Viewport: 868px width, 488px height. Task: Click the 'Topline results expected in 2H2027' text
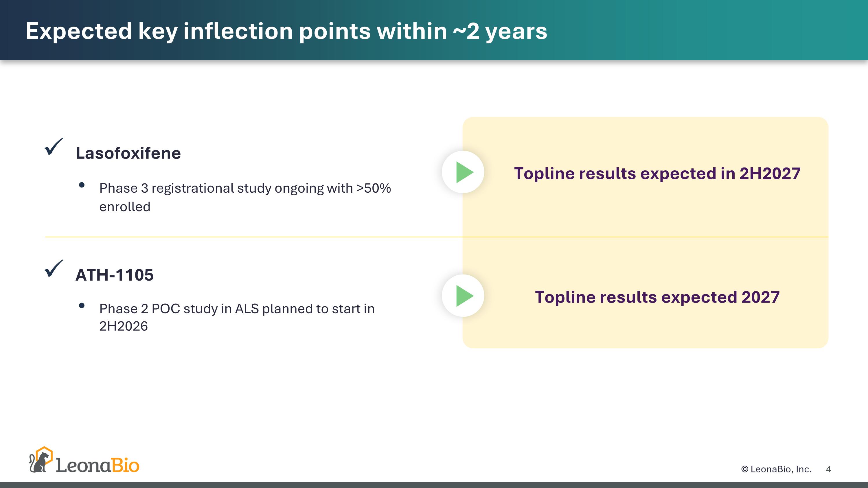657,174
